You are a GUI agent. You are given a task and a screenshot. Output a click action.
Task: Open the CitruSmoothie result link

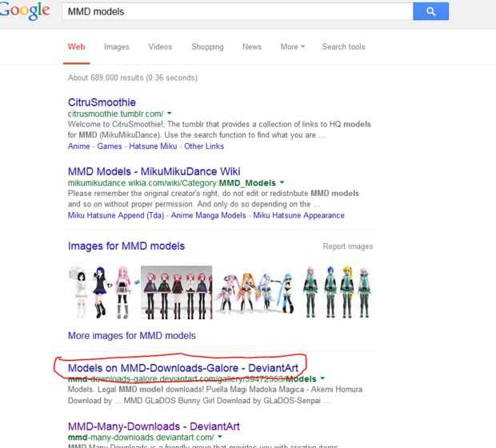102,102
